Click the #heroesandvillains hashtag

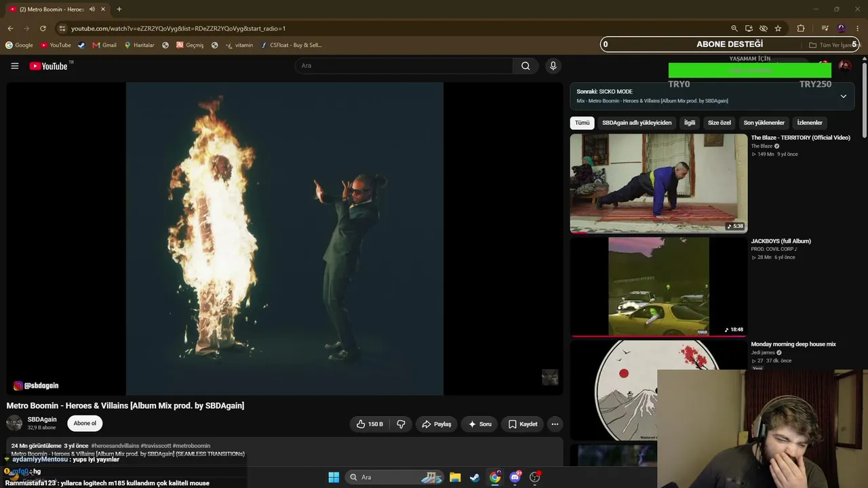[x=115, y=446]
